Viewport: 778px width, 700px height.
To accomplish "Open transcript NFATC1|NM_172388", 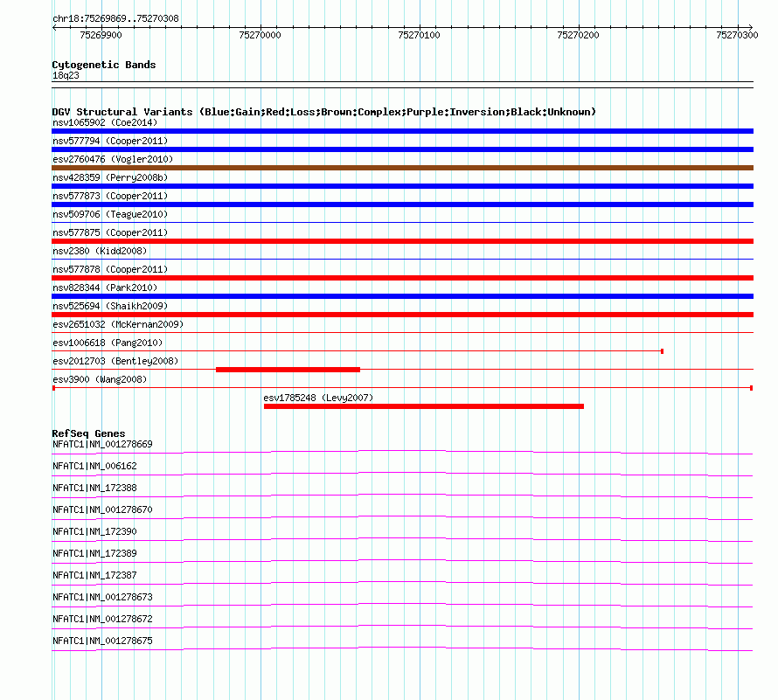I will pos(94,489).
